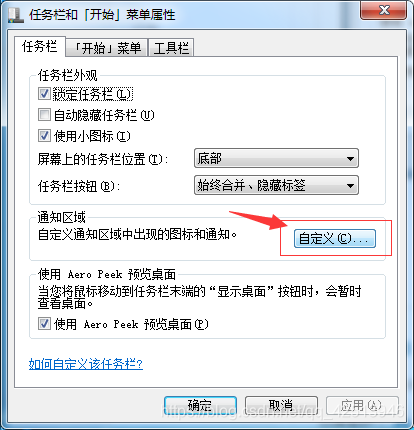Uncheck the 锁定任务栏 checkbox
This screenshot has width=414, height=430.
point(44,94)
